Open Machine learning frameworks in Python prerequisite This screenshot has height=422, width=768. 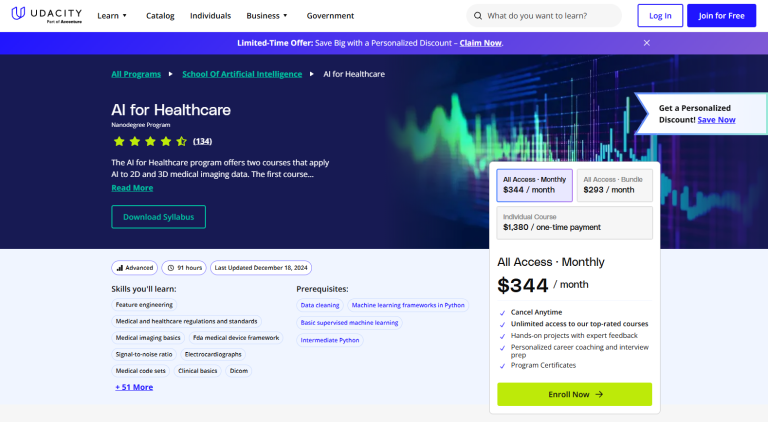pyautogui.click(x=408, y=305)
